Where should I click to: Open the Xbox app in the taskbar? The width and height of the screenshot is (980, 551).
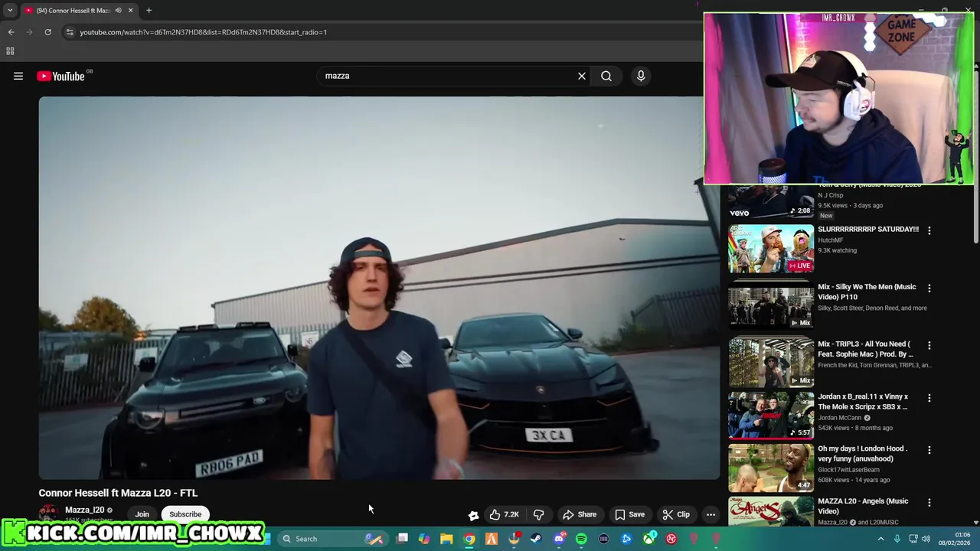point(649,539)
